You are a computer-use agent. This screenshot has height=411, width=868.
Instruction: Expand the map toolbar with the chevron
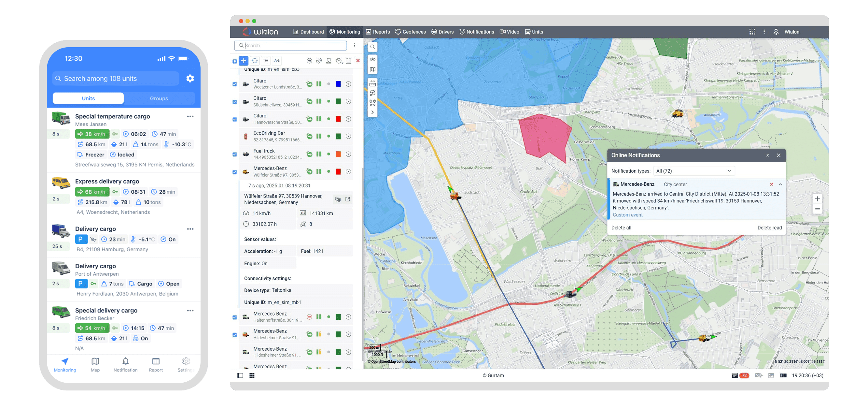pyautogui.click(x=372, y=112)
